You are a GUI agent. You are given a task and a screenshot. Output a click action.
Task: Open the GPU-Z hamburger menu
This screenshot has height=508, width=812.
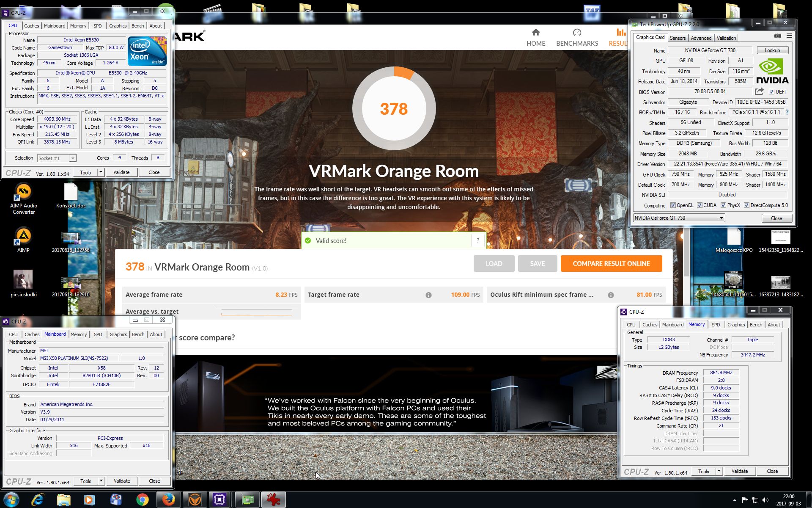[x=789, y=36]
